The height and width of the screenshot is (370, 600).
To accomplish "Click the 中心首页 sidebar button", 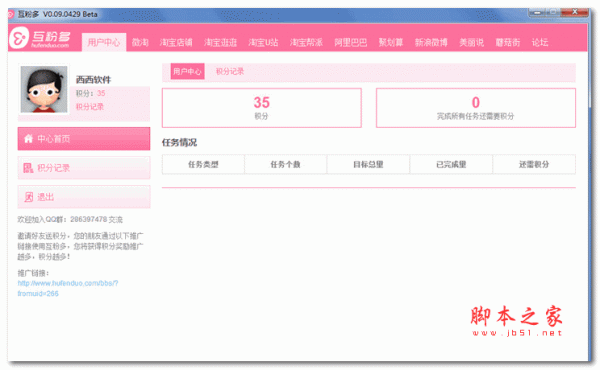I will click(84, 139).
